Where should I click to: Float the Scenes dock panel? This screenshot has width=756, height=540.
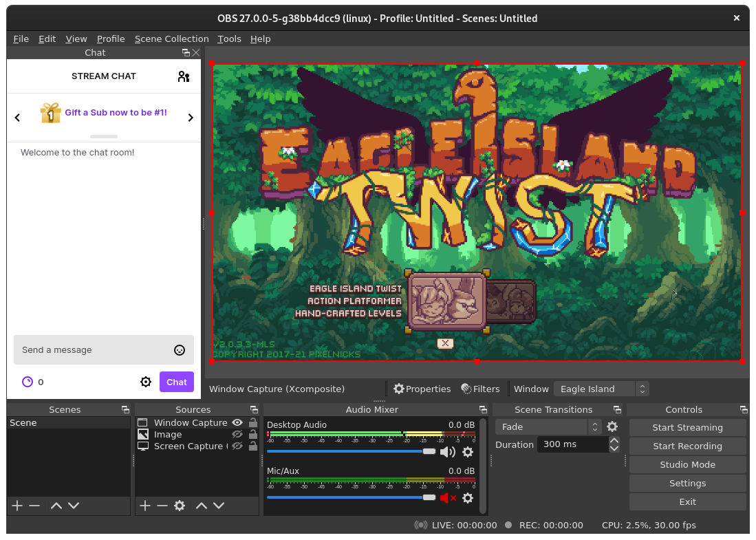tap(125, 409)
